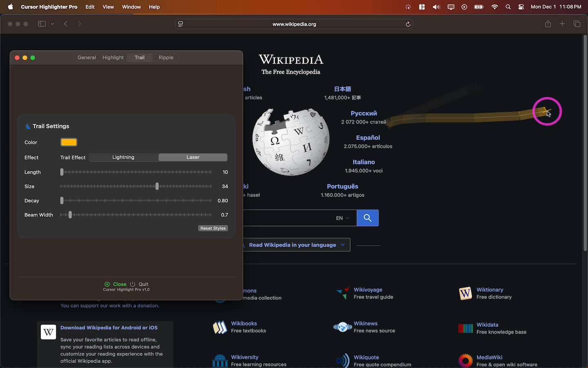Viewport: 588px width, 368px height.
Task: Open a new Safari tab
Action: (562, 24)
